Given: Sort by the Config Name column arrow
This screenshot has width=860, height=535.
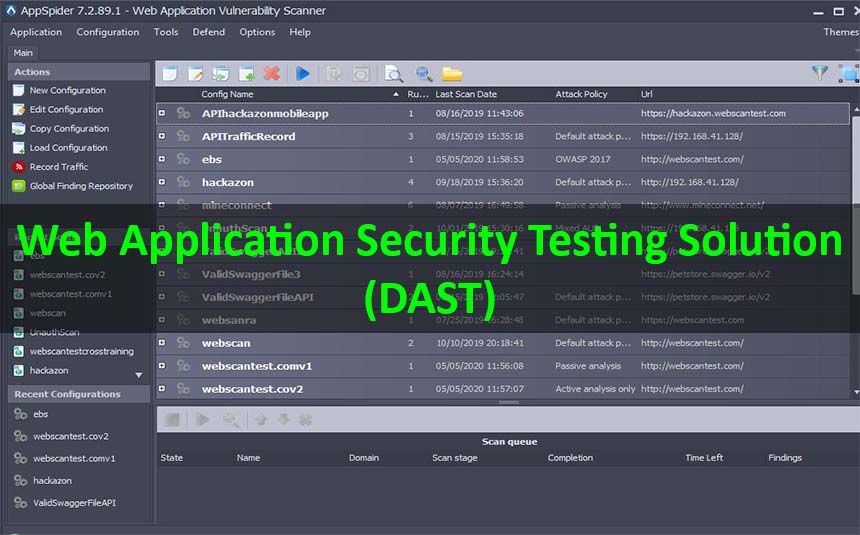Looking at the screenshot, I should (x=396, y=94).
